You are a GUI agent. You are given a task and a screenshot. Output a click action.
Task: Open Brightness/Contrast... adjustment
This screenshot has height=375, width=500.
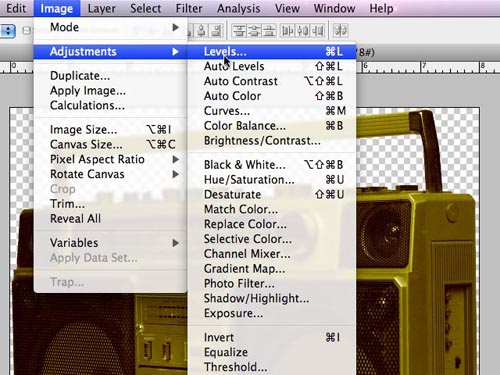[272, 141]
